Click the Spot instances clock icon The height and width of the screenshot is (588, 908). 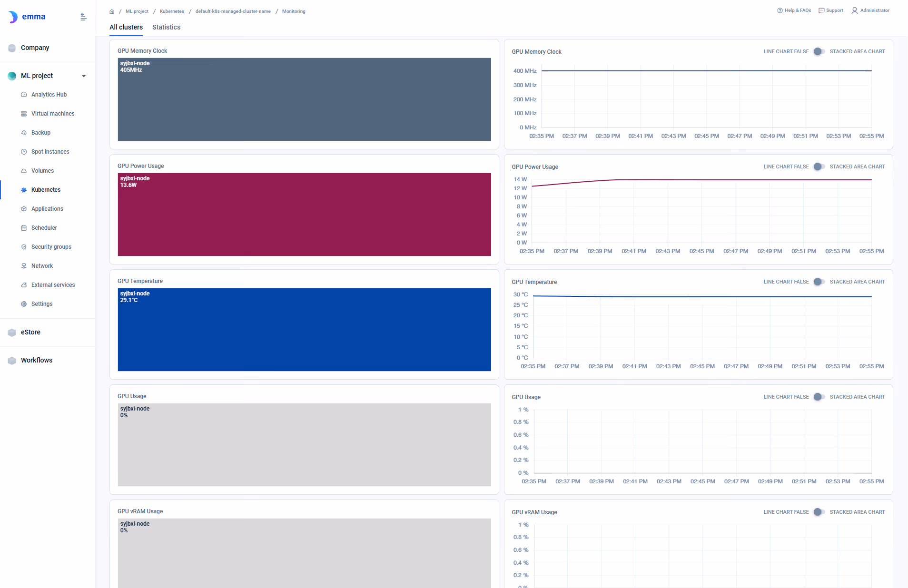[24, 152]
